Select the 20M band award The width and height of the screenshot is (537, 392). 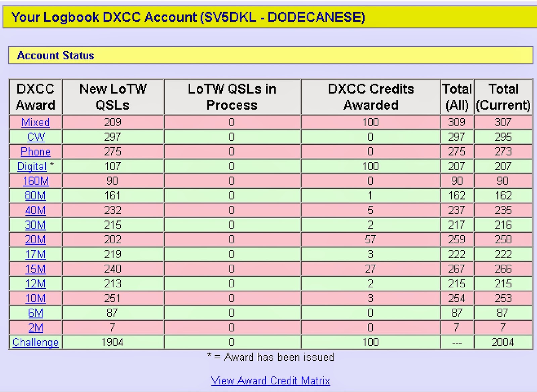(35, 240)
